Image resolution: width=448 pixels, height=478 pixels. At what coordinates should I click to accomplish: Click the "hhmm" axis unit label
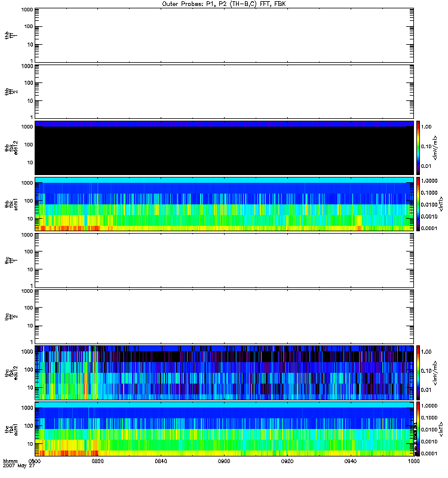[10, 461]
